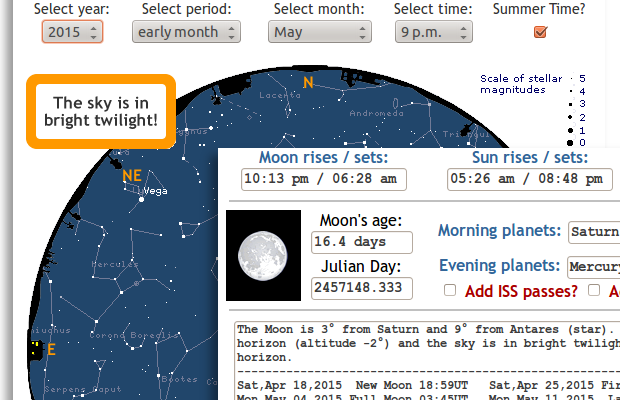Image resolution: width=620 pixels, height=400 pixels.
Task: Click the Moon rises / sets time field
Action: click(323, 179)
